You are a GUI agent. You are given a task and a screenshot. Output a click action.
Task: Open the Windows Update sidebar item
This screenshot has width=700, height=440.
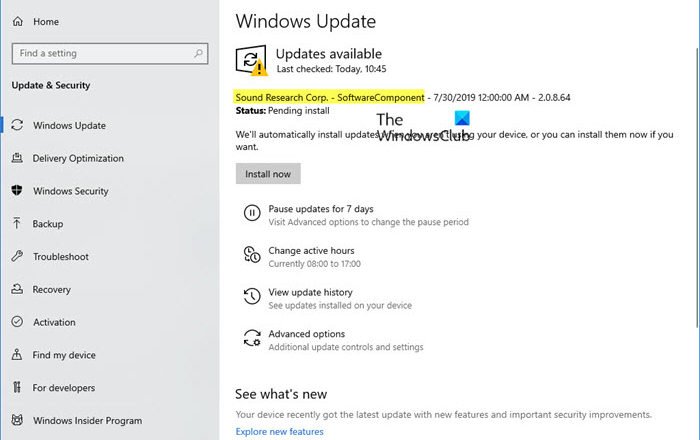[69, 126]
